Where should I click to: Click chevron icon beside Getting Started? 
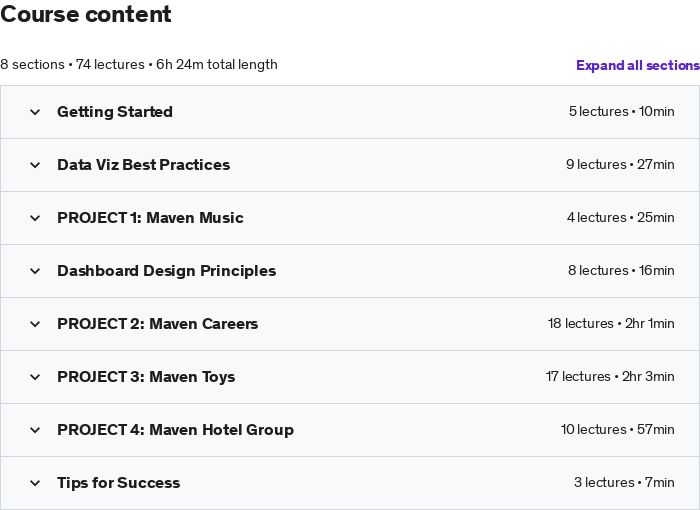35,112
